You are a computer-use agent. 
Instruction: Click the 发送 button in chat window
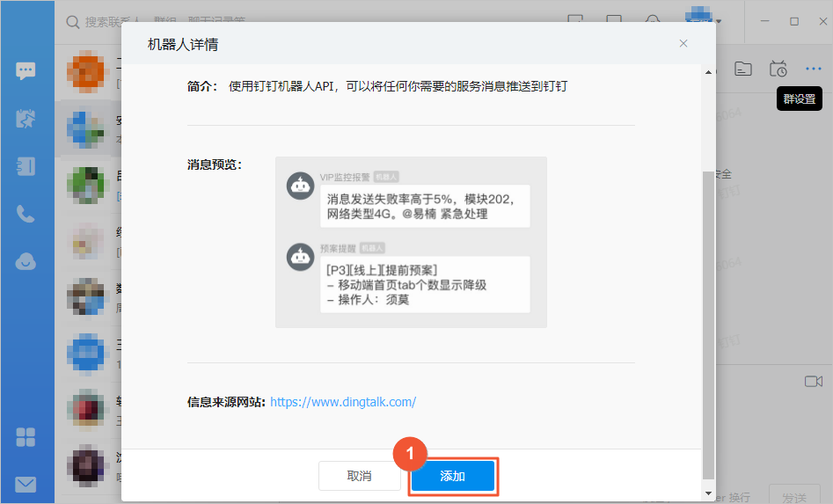794,496
